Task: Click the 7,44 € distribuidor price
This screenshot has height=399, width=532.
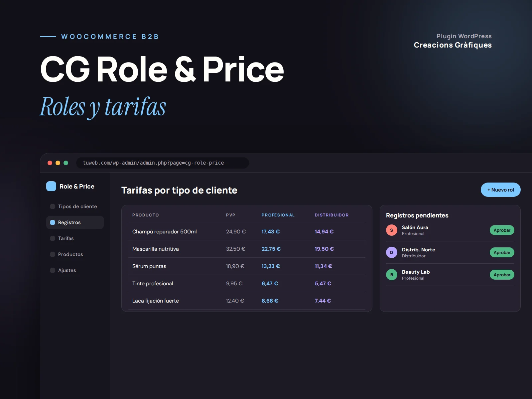Action: 323,301
